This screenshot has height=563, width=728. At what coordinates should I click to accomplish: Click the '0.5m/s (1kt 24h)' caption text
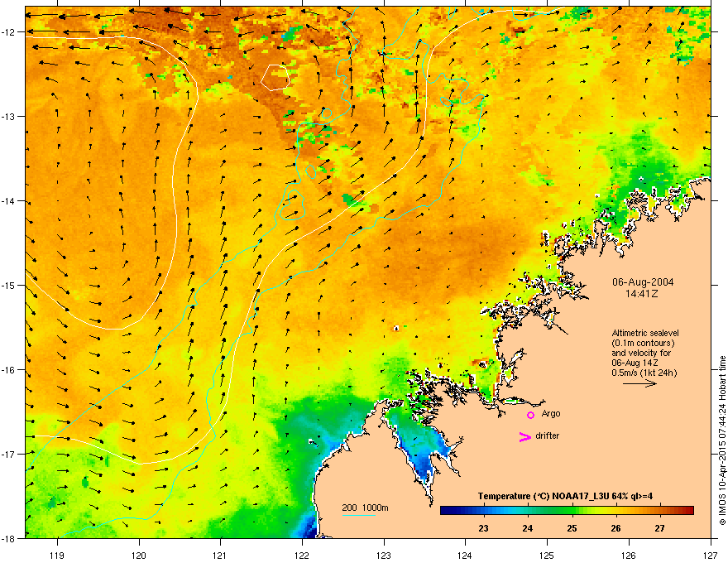coord(644,373)
